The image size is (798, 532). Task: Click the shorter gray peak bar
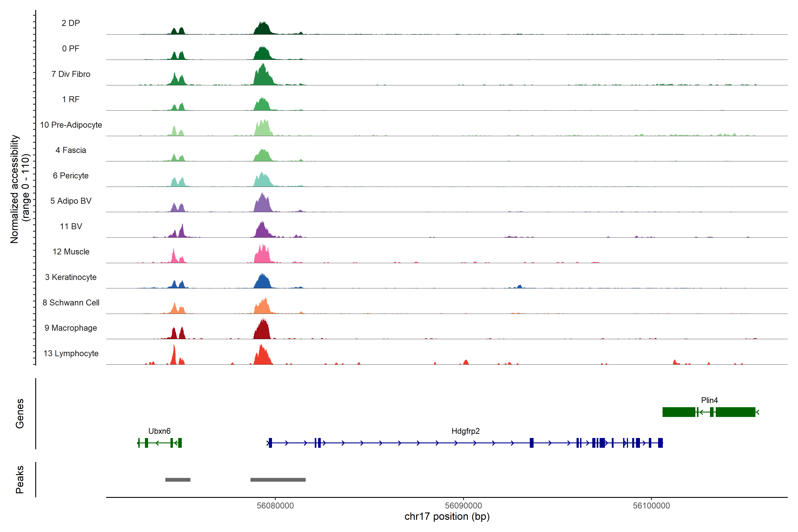tap(178, 480)
